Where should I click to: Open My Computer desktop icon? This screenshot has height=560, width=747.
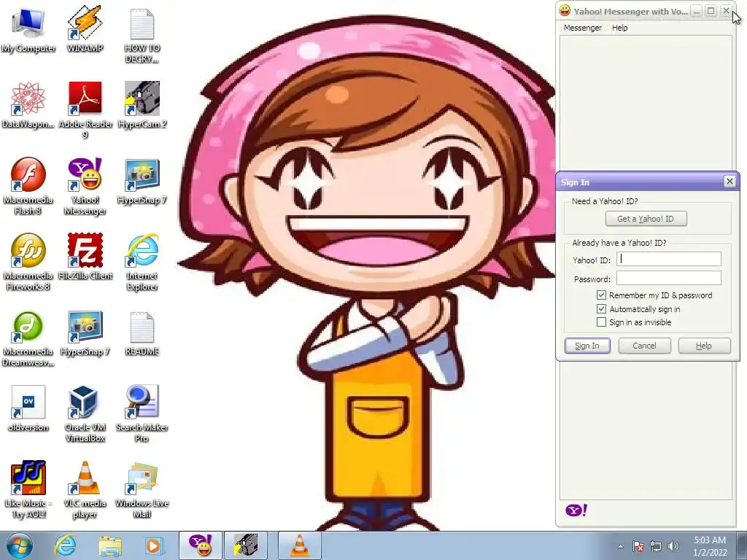pos(28,29)
